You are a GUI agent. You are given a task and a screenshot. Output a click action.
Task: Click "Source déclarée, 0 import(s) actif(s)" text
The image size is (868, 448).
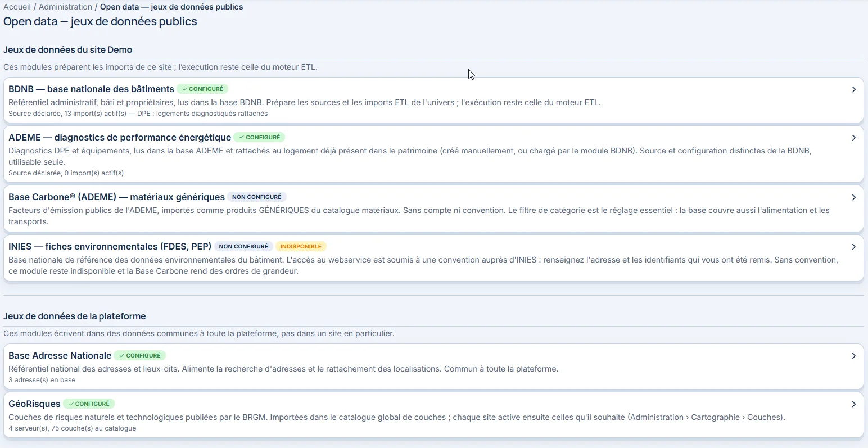(66, 173)
